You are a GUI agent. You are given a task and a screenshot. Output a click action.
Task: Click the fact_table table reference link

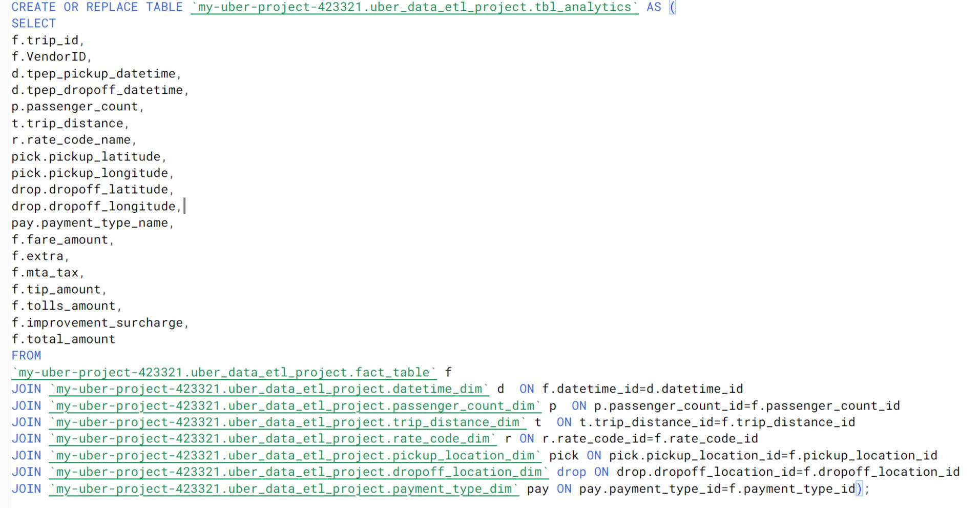(x=224, y=372)
